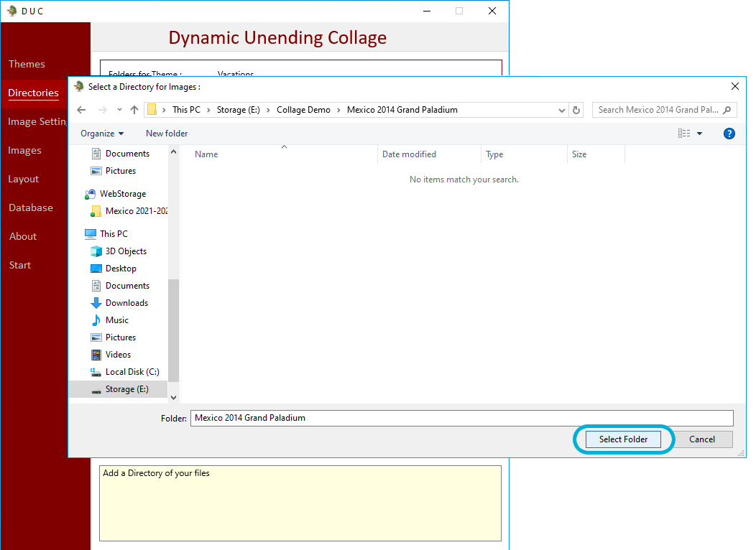Click Storage (E:) in the breadcrumb path

pos(238,110)
